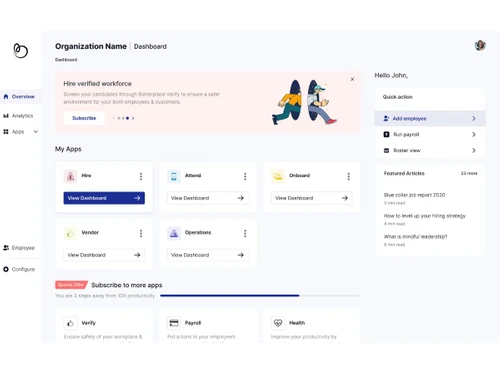Select Run payroll quick action

(x=430, y=134)
